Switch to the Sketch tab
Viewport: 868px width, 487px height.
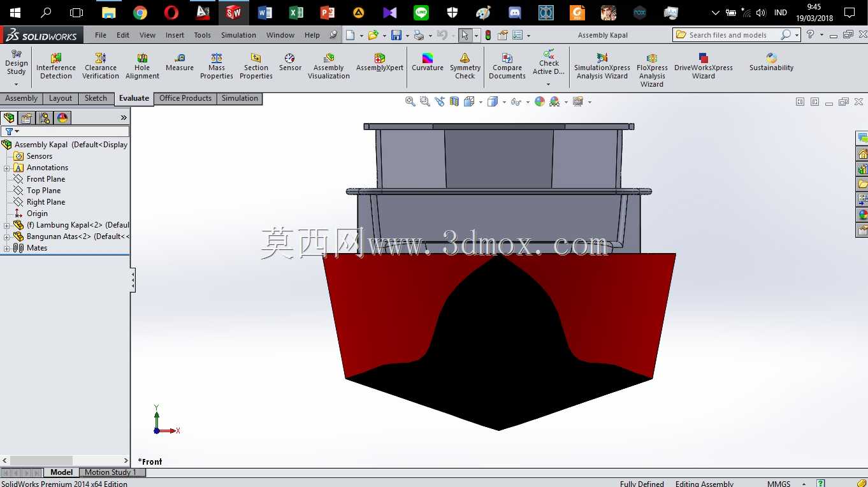click(x=96, y=98)
